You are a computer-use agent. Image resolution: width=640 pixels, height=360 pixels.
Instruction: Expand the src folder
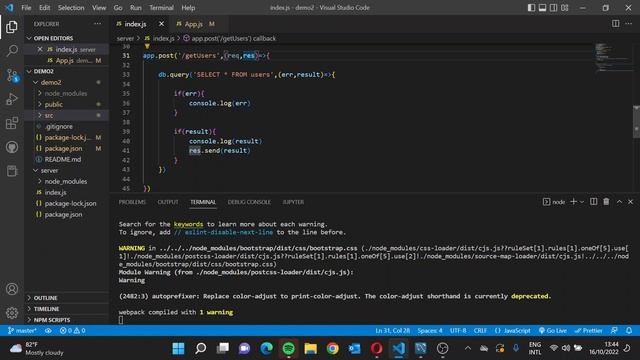point(67,115)
